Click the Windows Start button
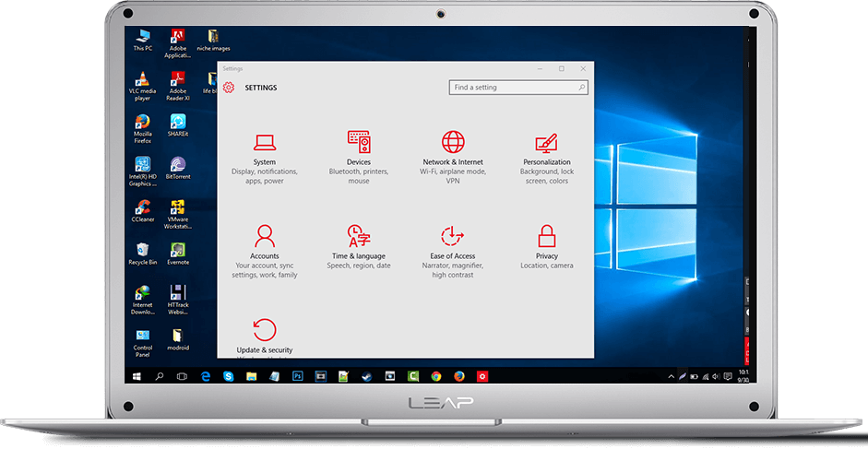This screenshot has height=449, width=868. tap(137, 376)
